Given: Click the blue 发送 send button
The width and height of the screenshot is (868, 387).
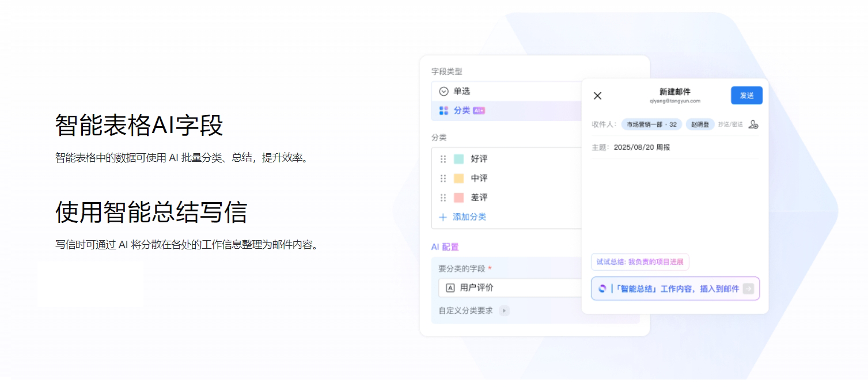Looking at the screenshot, I should tap(746, 96).
